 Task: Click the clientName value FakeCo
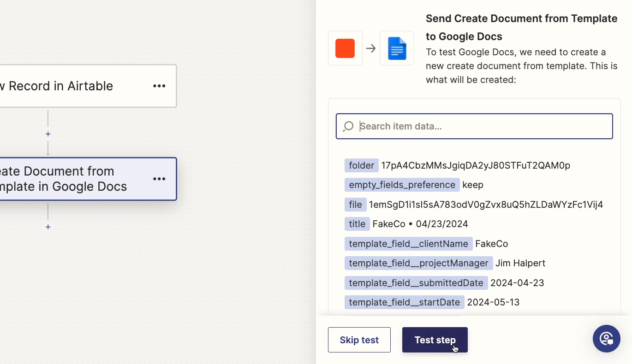click(x=492, y=244)
